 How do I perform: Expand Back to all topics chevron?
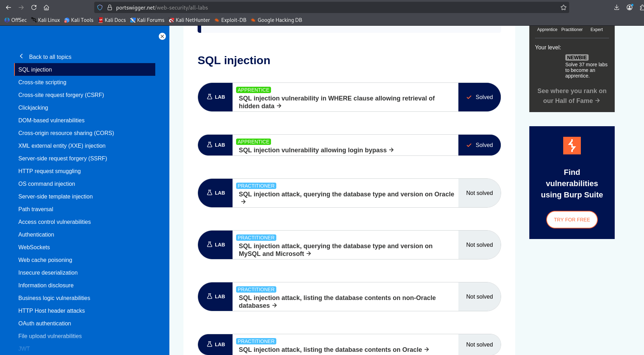(x=22, y=56)
